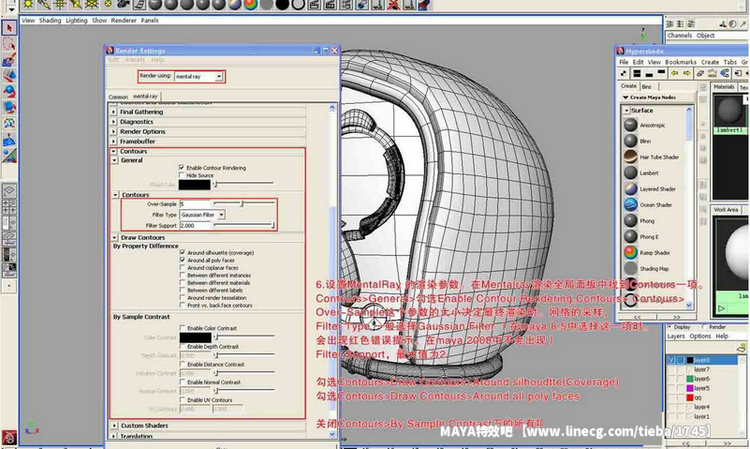This screenshot has width=750, height=449.
Task: Click Hypershade yellow right arrow next graph
Action: click(x=687, y=73)
